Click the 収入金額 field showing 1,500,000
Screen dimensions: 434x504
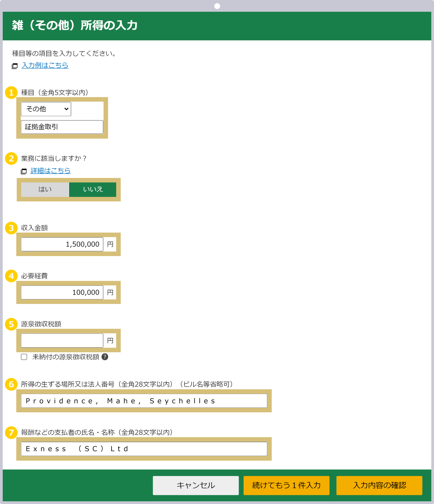click(62, 244)
